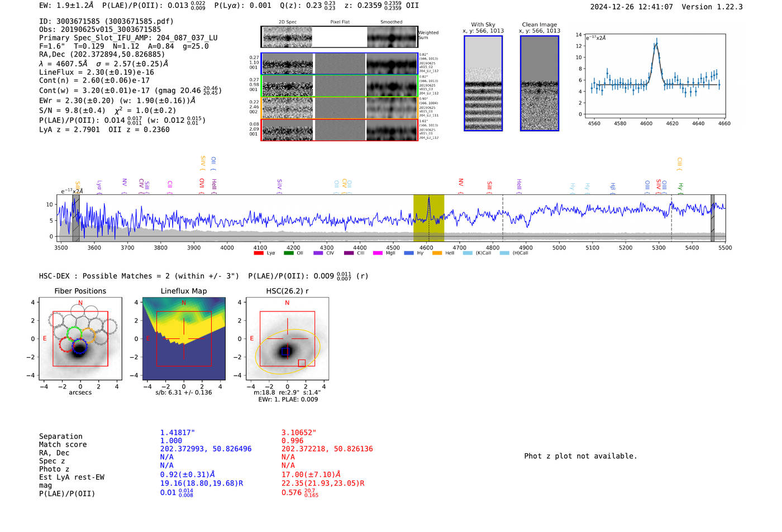
Task: Click the orange HeII legend swatch
Action: pyautogui.click(x=437, y=253)
